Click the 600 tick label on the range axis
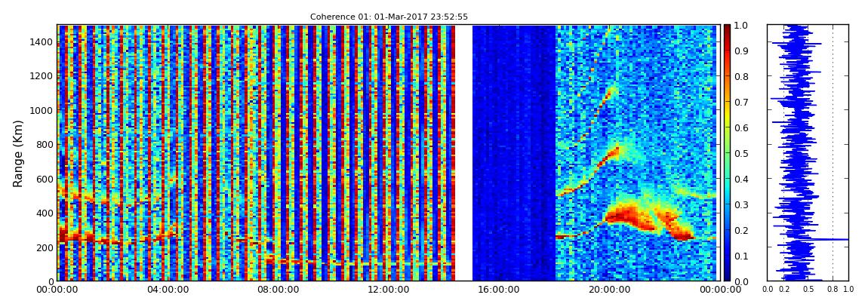The width and height of the screenshot is (868, 307). [x=45, y=179]
